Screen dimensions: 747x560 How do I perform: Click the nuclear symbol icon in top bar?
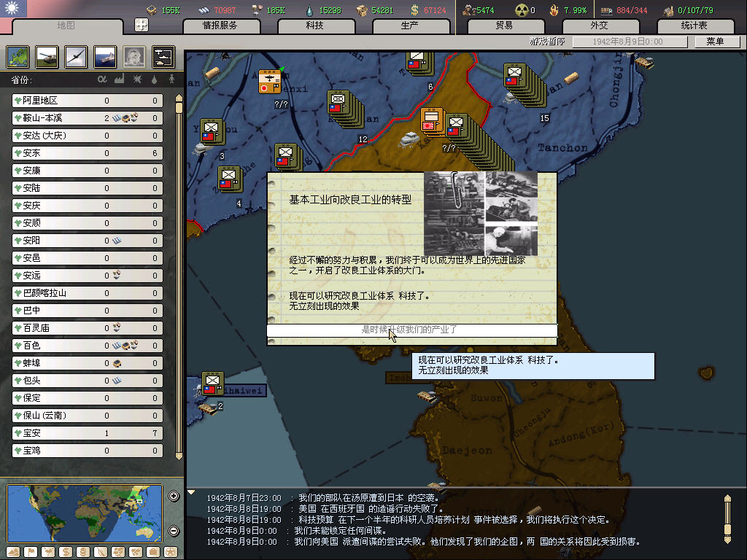522,10
